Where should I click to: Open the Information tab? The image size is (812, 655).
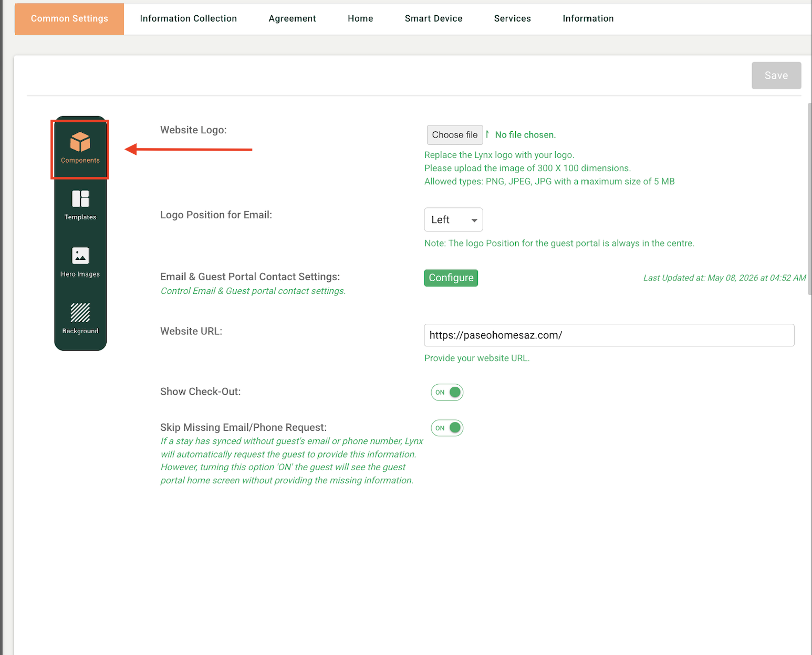(x=588, y=19)
